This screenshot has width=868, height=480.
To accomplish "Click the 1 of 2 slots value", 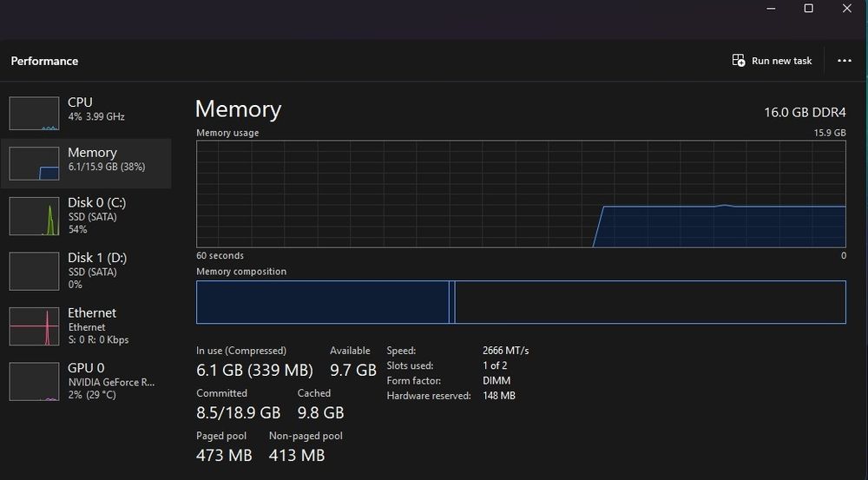I will 495,365.
